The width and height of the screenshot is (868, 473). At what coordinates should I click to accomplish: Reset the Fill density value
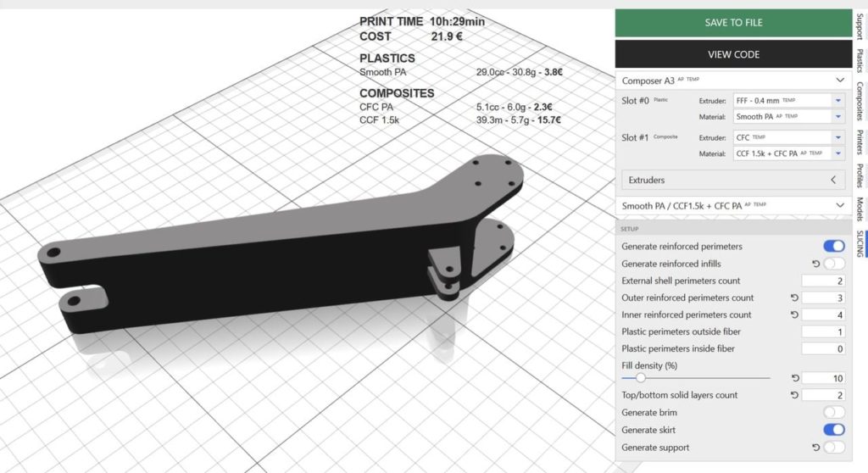click(x=795, y=378)
